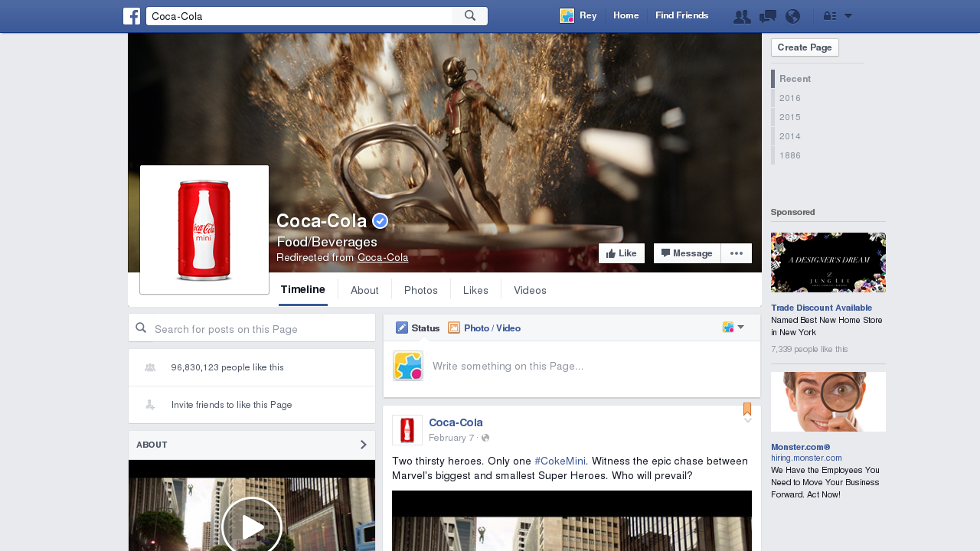Open the About tab
The height and width of the screenshot is (551, 980).
[x=364, y=290]
